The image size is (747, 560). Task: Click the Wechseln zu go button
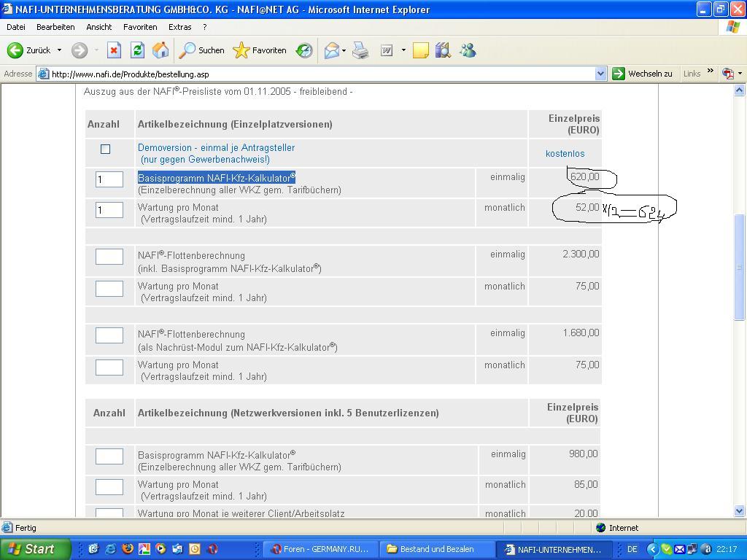point(642,74)
